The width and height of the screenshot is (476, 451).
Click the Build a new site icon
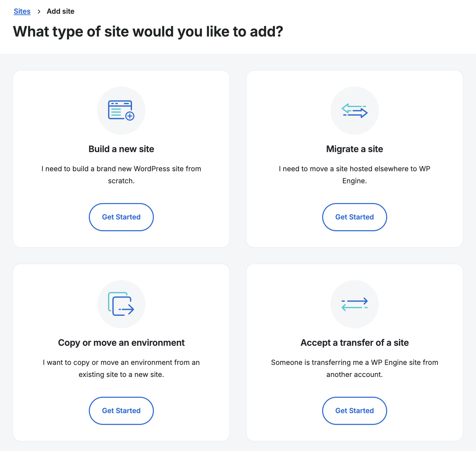coord(121,110)
